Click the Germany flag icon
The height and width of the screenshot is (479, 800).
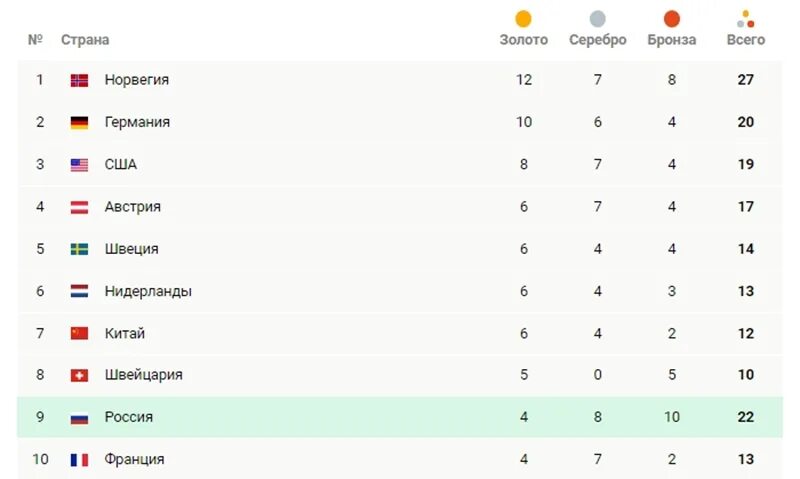point(79,122)
